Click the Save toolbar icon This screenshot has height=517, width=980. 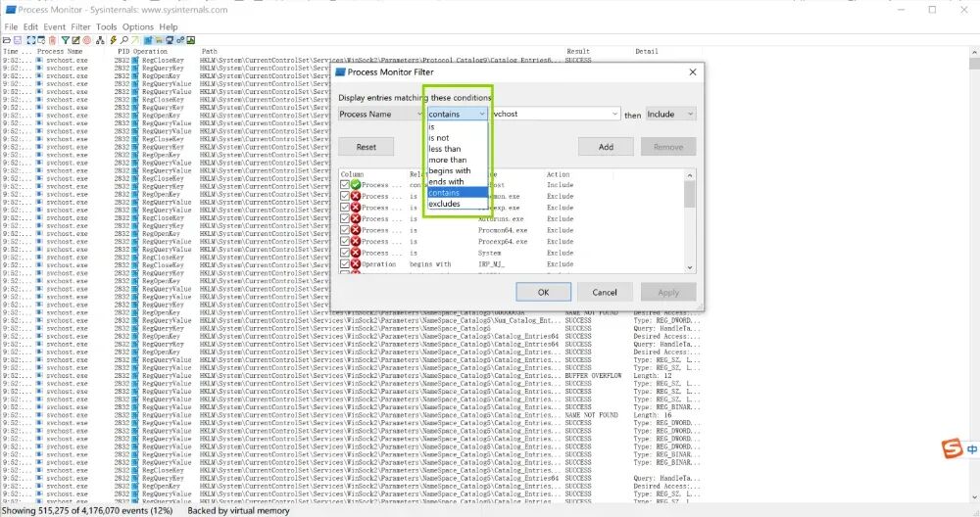click(18, 40)
